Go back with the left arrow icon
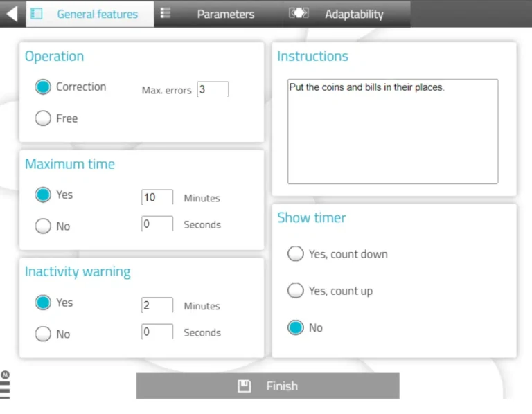 (x=12, y=14)
